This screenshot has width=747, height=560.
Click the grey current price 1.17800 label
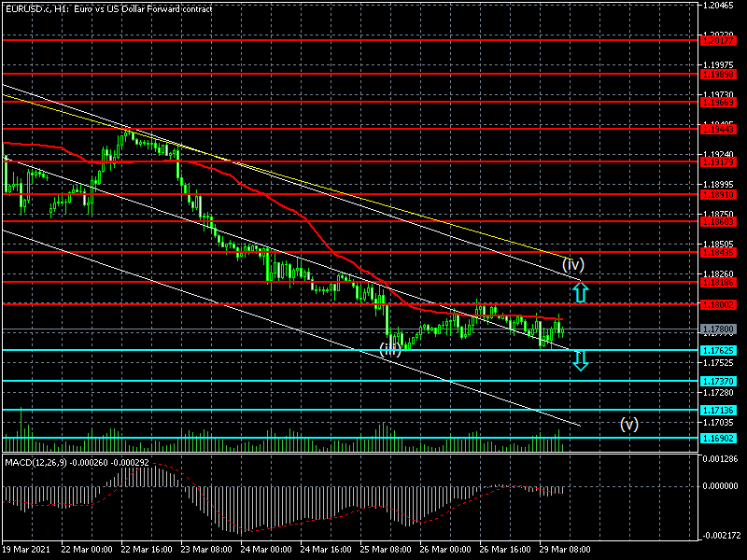(718, 329)
